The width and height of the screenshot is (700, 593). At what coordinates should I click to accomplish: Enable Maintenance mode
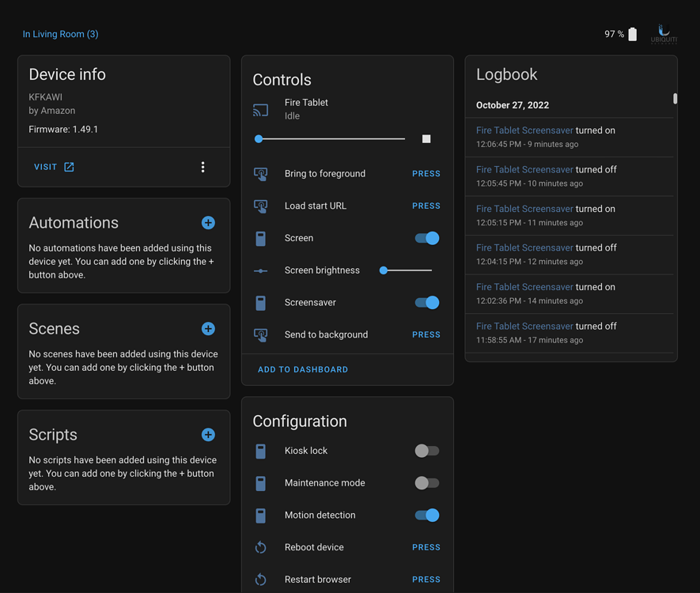click(x=426, y=482)
